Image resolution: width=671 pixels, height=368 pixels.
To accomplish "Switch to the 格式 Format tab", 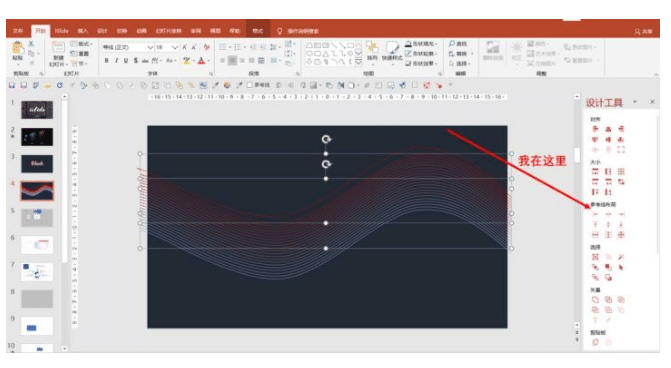I will click(x=258, y=31).
